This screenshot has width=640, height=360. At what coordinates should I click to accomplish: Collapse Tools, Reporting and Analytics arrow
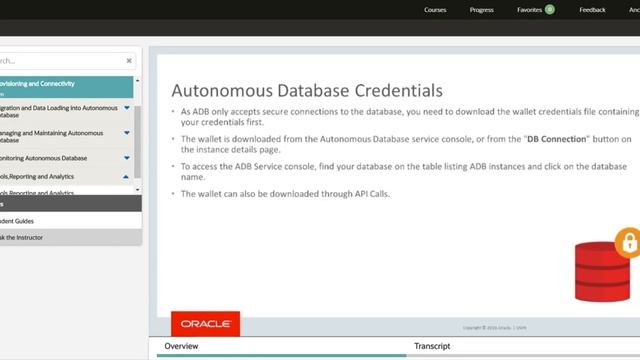126,177
